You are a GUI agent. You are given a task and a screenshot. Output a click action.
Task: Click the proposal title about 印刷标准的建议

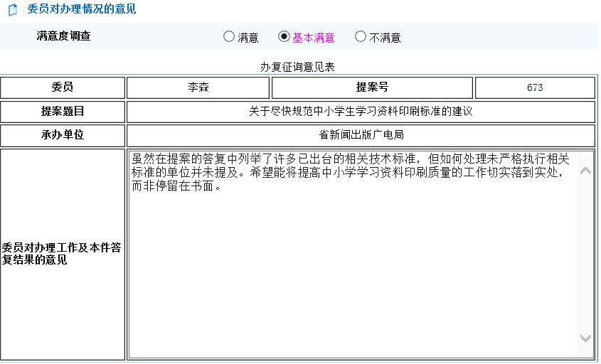[x=361, y=112]
